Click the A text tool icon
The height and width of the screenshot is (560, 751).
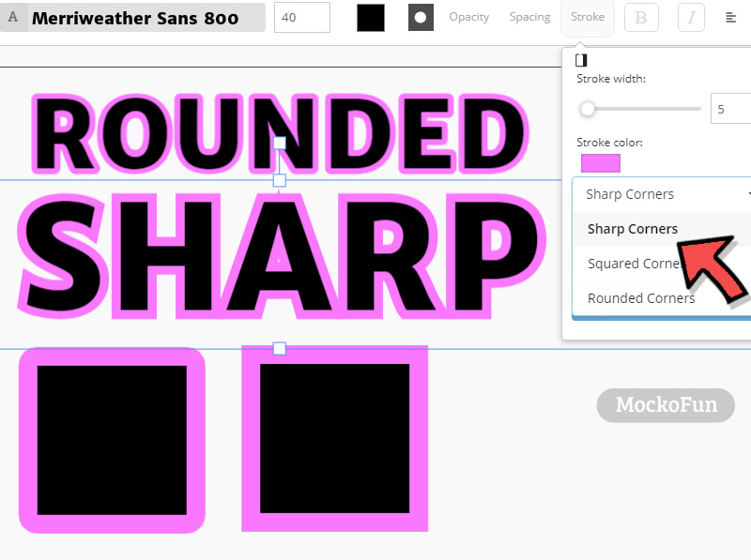pyautogui.click(x=12, y=17)
